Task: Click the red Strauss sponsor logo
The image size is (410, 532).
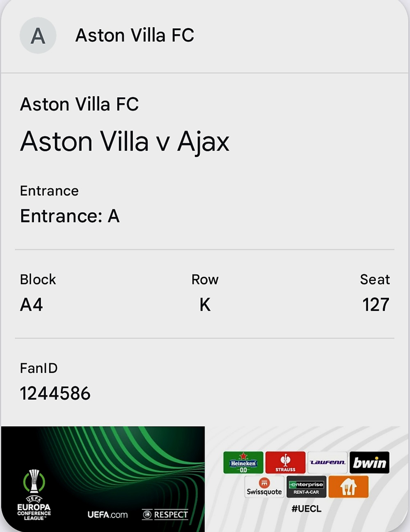Action: coord(285,463)
